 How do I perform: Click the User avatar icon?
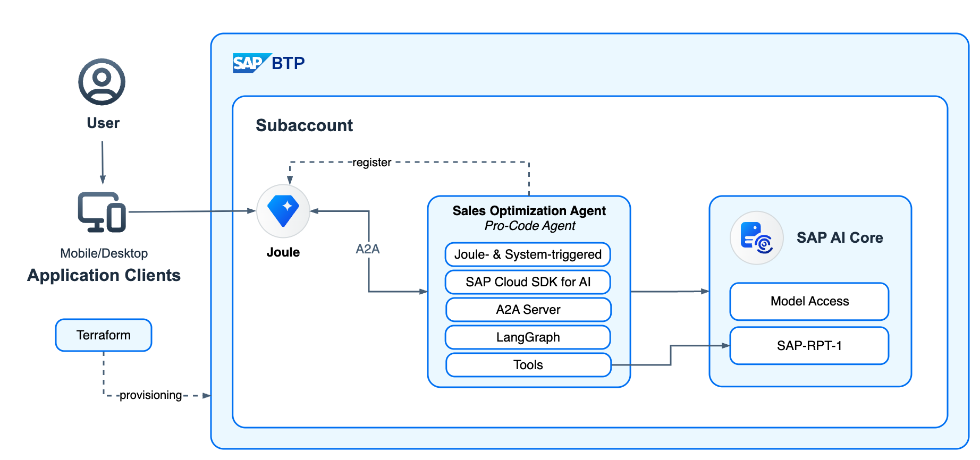click(102, 82)
